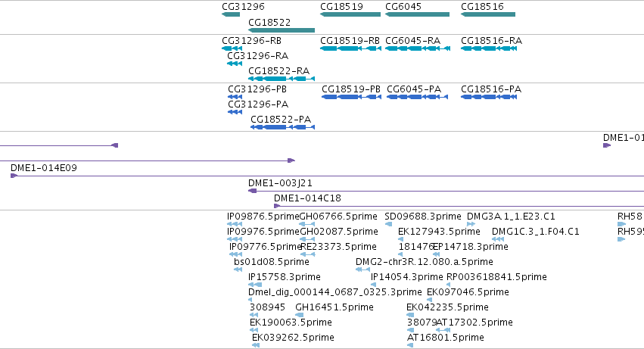The width and height of the screenshot is (644, 349).
Task: Select the GH06766.5prime EST label
Action: 338,217
